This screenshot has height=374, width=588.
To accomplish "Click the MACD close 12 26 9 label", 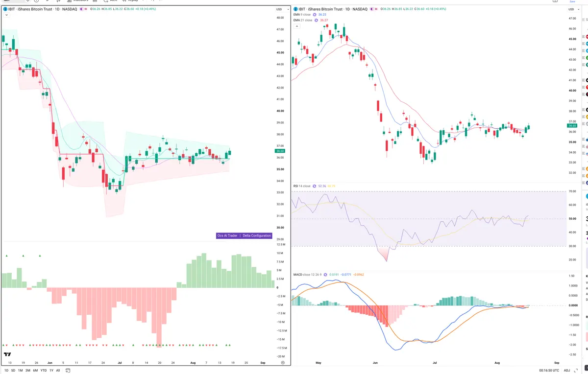I will tap(308, 275).
